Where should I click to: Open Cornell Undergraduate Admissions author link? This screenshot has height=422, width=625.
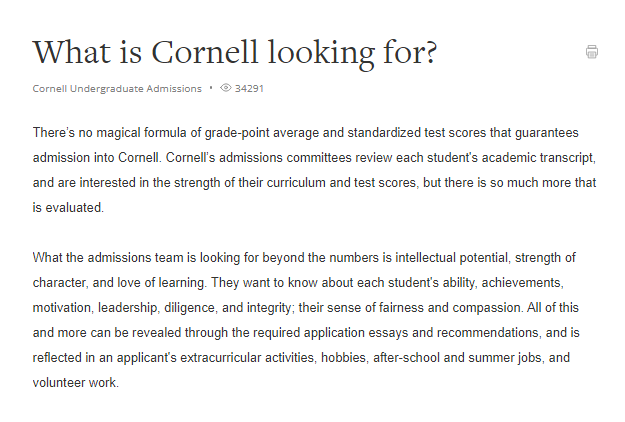(117, 88)
